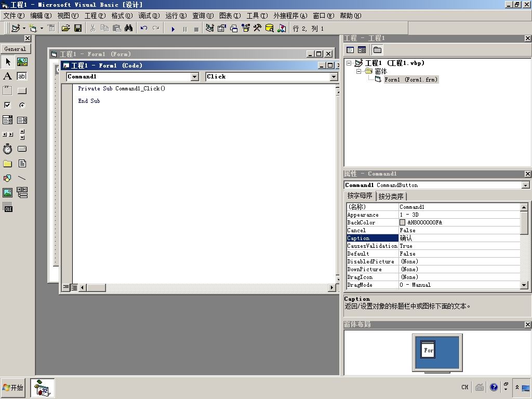Image resolution: width=532 pixels, height=399 pixels.
Task: Select Form1 (Form1.frm) in project tree
Action: tap(411, 79)
